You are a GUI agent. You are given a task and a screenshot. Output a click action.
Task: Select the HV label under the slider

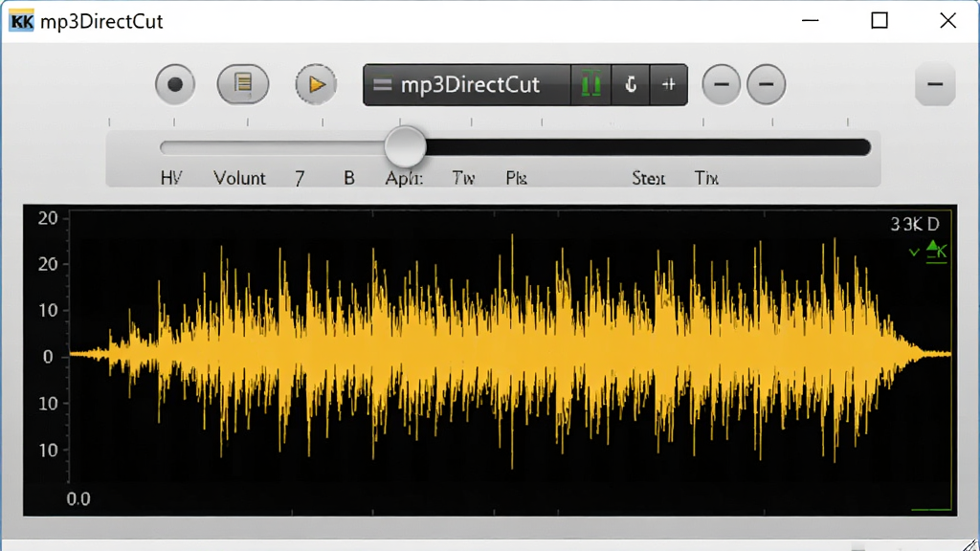tap(171, 178)
